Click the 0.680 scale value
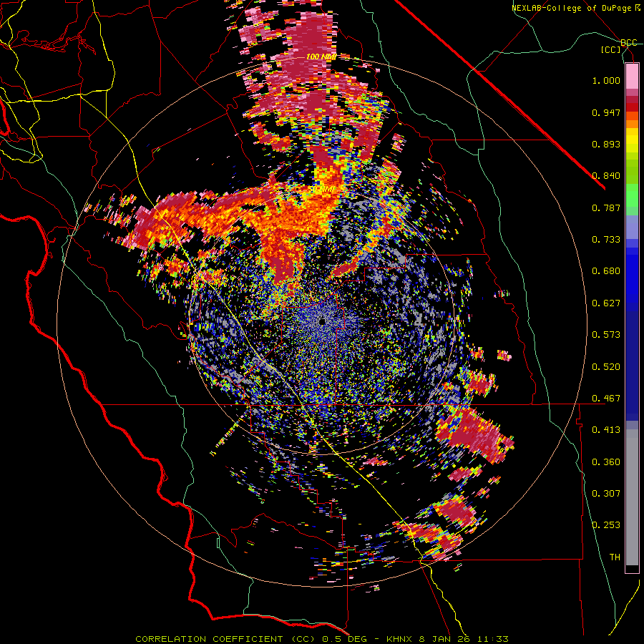 [606, 271]
